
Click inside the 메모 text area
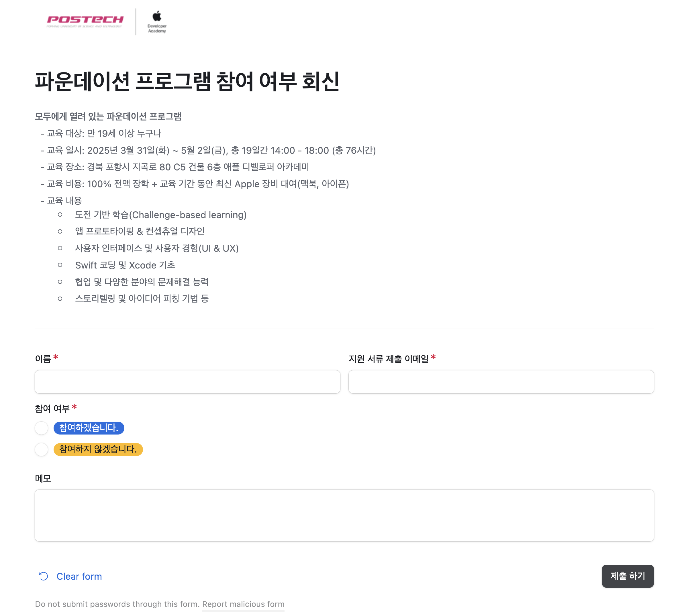[x=344, y=515]
